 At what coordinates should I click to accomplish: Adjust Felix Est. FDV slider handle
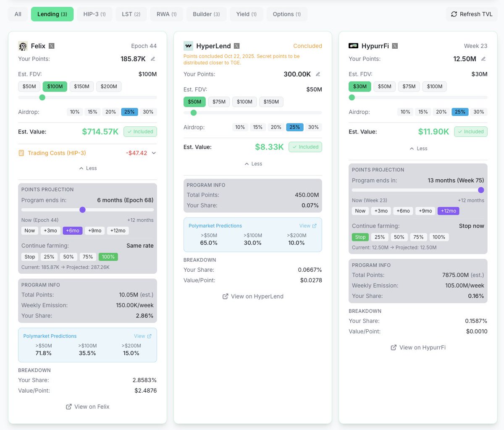coord(42,97)
